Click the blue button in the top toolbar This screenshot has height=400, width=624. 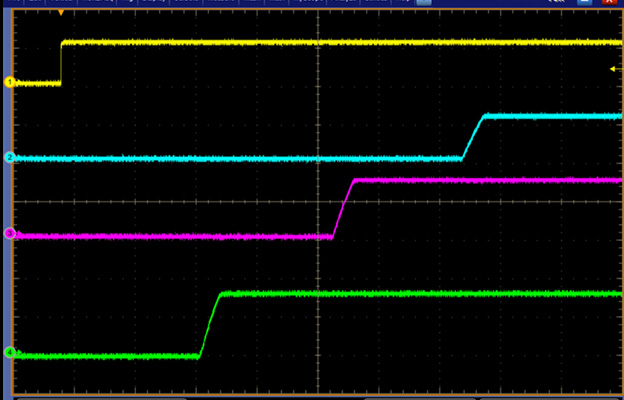coord(424,3)
